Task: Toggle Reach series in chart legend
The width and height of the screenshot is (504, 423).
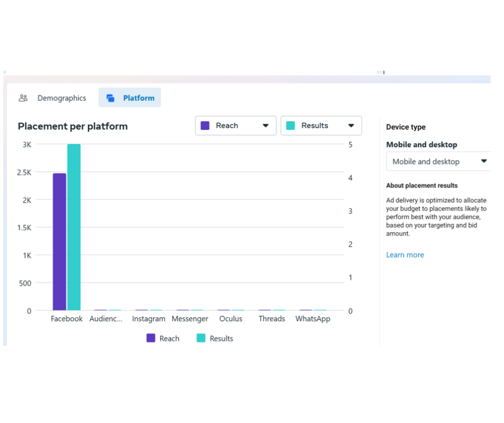Action: (x=163, y=339)
